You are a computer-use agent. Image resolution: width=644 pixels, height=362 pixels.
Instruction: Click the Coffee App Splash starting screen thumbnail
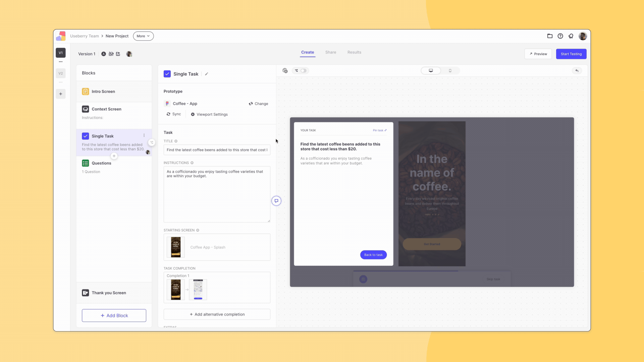click(176, 247)
